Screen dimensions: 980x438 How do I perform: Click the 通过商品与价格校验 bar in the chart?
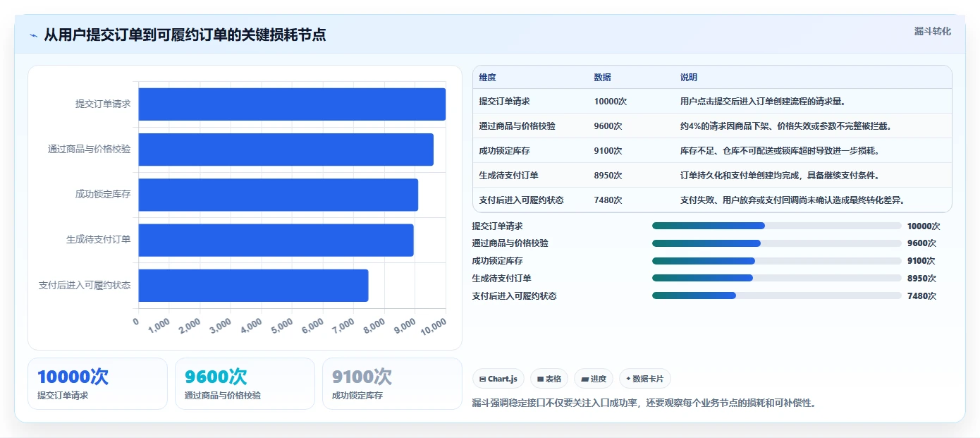[x=286, y=150]
